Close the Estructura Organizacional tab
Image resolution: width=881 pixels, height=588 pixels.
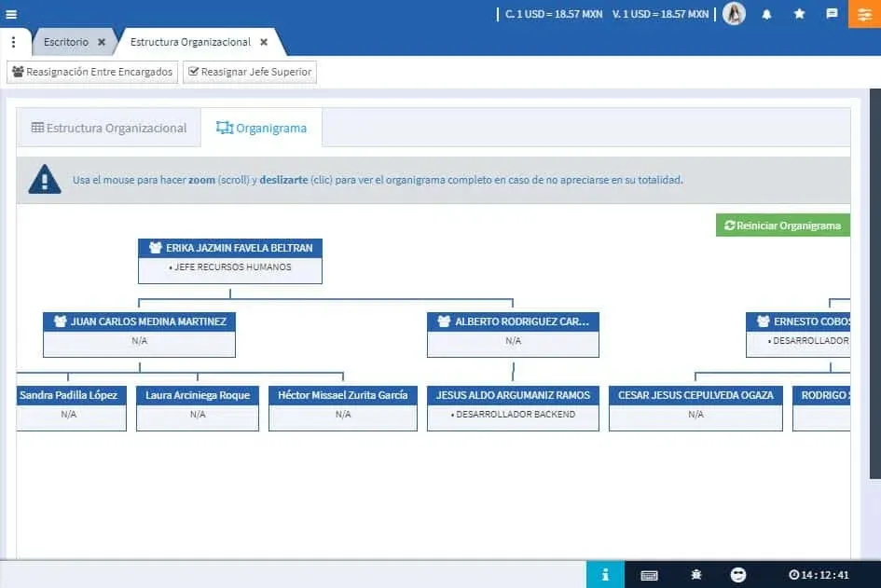coord(266,41)
